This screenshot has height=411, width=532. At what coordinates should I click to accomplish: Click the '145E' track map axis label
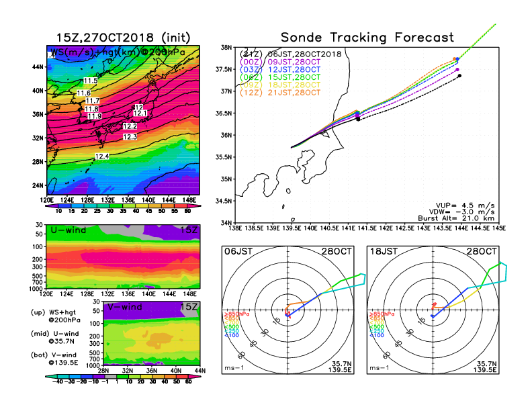coord(498,228)
